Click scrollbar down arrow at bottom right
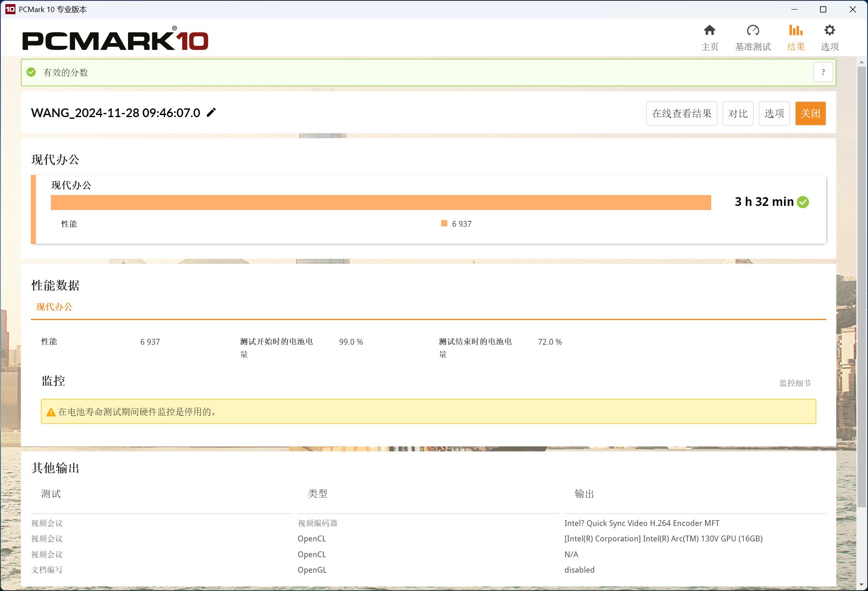 pyautogui.click(x=861, y=585)
